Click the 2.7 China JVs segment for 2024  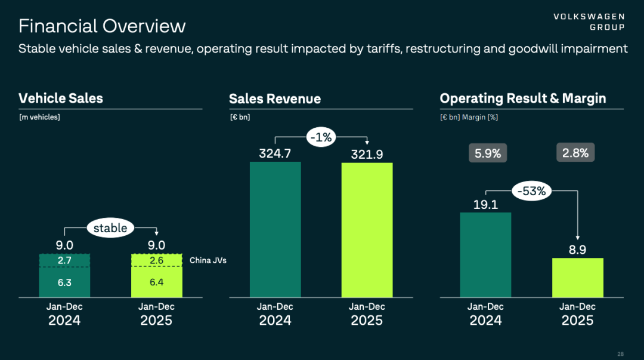pos(64,260)
